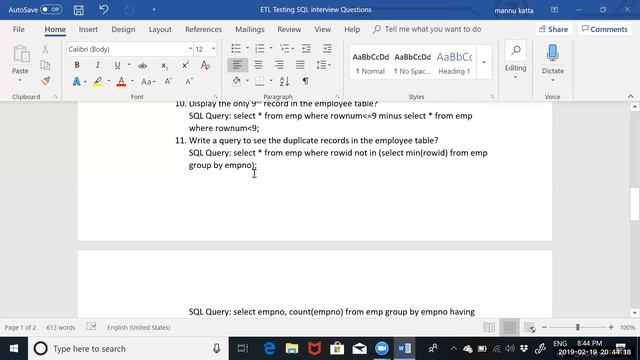
Task: Apply bulleted list
Action: click(x=236, y=49)
